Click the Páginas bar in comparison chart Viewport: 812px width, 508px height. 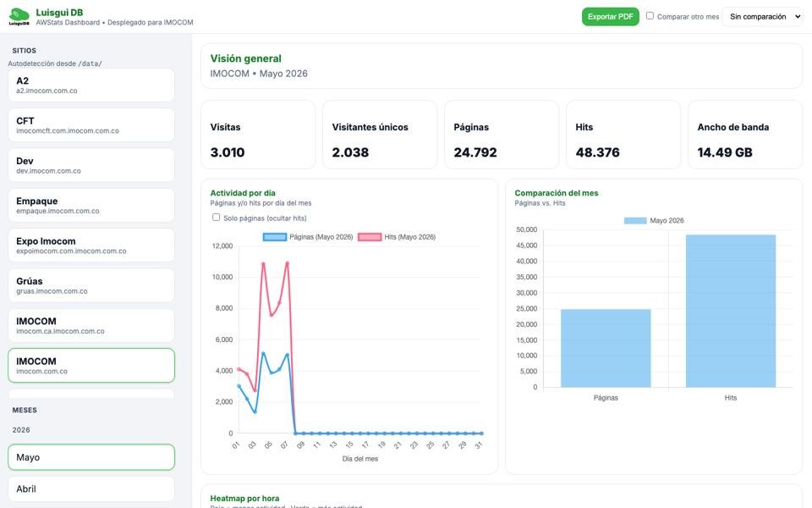[606, 348]
